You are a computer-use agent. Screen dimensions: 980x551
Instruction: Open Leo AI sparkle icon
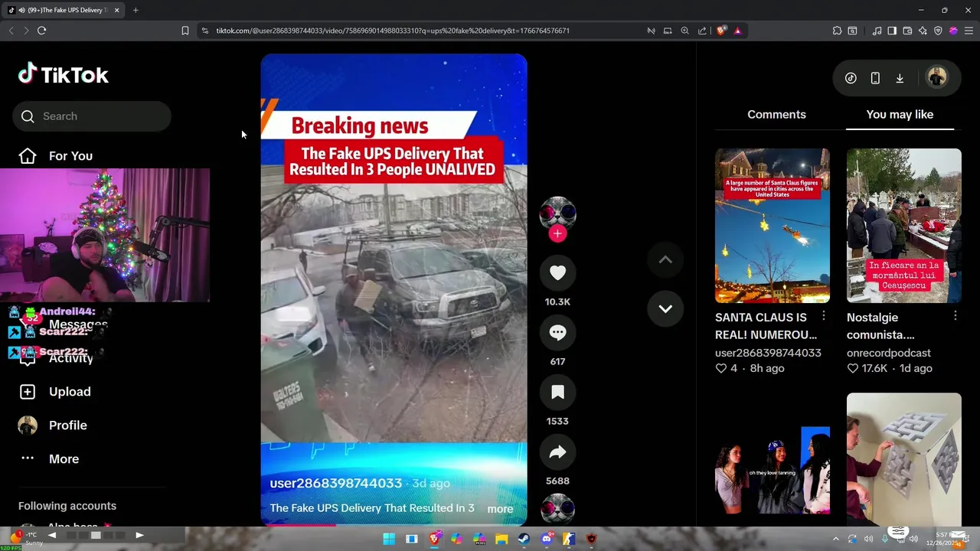coord(923,31)
